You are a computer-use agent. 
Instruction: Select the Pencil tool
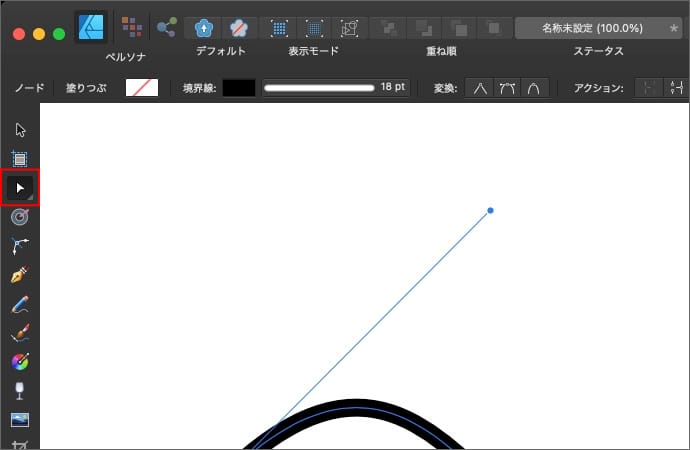coord(20,304)
